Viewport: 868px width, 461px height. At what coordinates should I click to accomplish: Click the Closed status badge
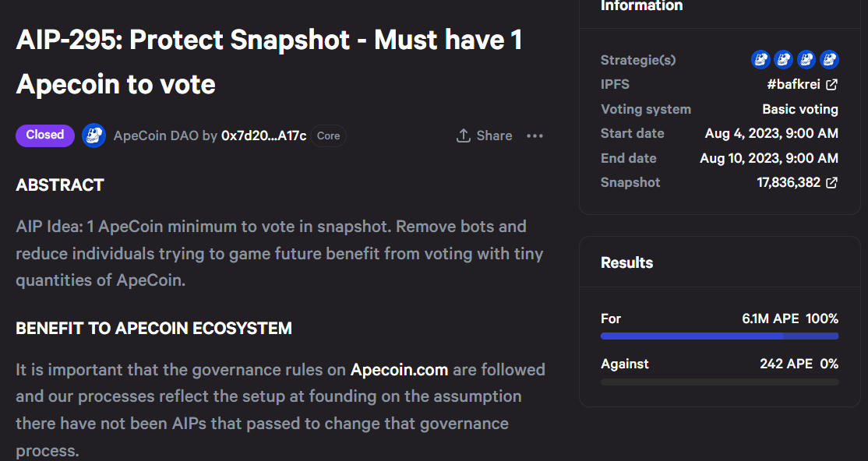[45, 135]
